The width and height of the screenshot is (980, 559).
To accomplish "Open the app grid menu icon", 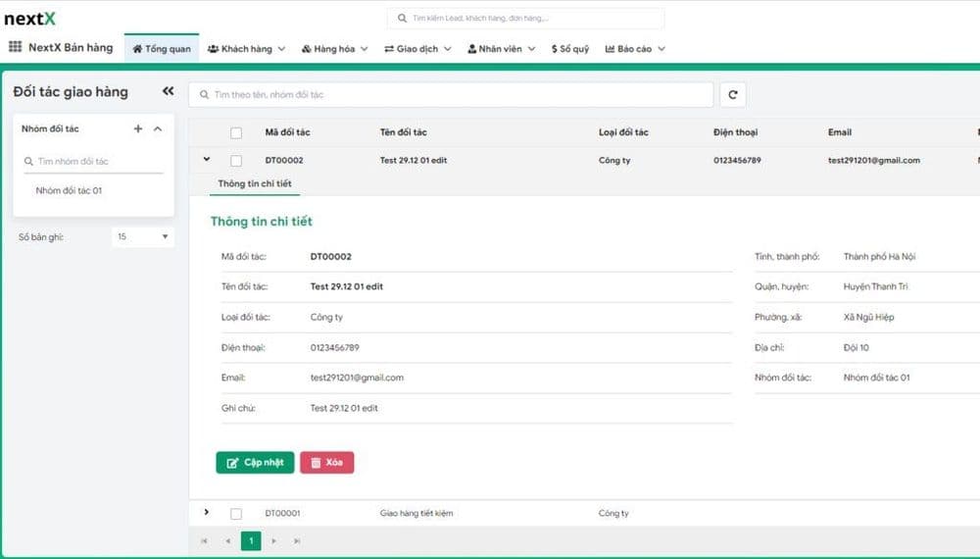I will [x=15, y=47].
